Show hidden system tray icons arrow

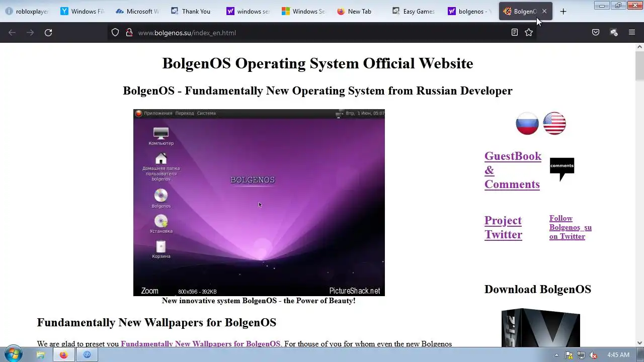coord(556,355)
